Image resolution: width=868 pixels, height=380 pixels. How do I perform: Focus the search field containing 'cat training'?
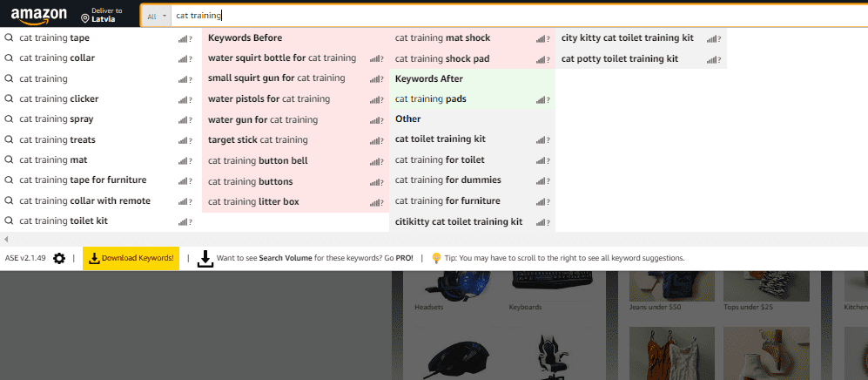coord(519,16)
